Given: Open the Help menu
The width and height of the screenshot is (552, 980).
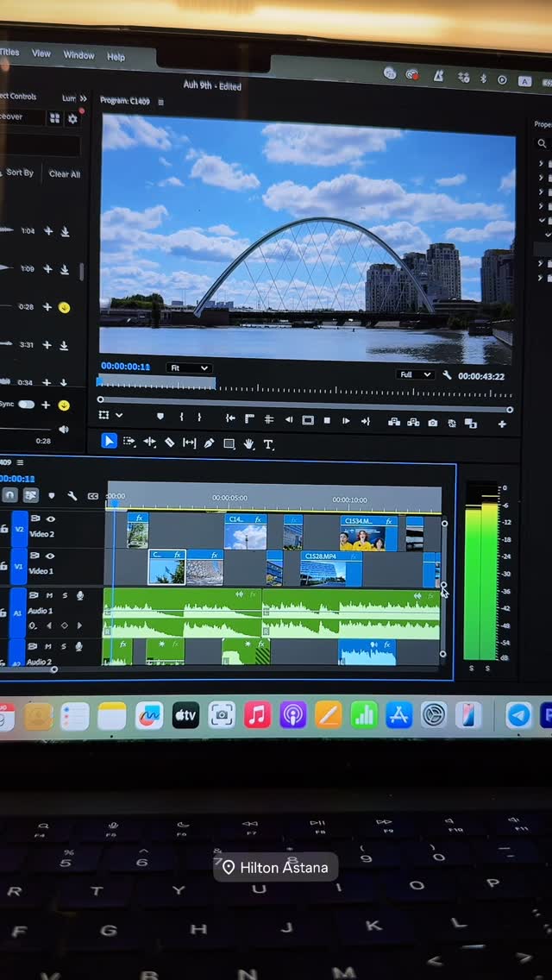Looking at the screenshot, I should 116,57.
